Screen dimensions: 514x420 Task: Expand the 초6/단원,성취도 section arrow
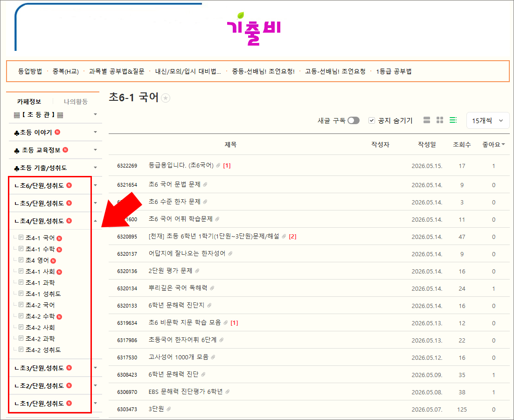point(96,185)
